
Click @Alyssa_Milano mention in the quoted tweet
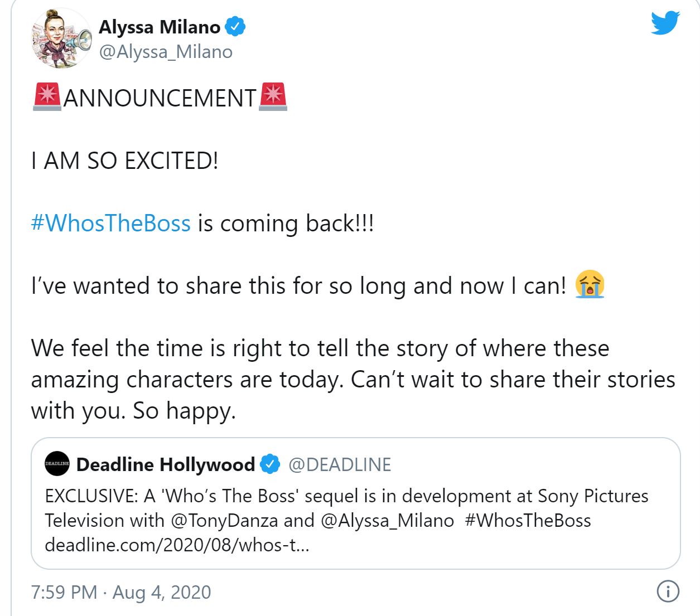click(x=387, y=520)
